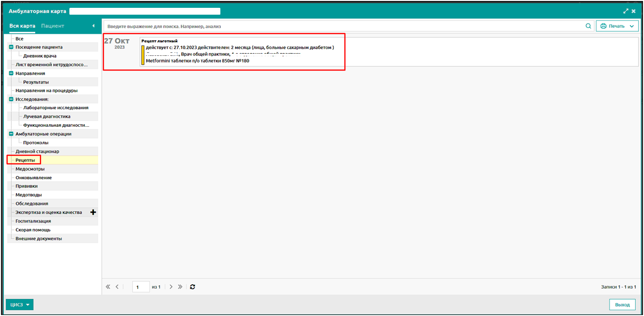
Task: Switch to the Вся карта tab
Action: [x=22, y=26]
